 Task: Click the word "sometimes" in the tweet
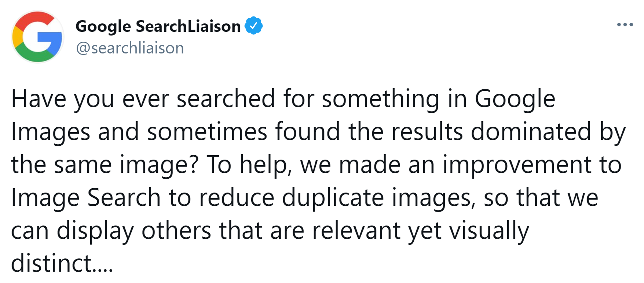(207, 132)
